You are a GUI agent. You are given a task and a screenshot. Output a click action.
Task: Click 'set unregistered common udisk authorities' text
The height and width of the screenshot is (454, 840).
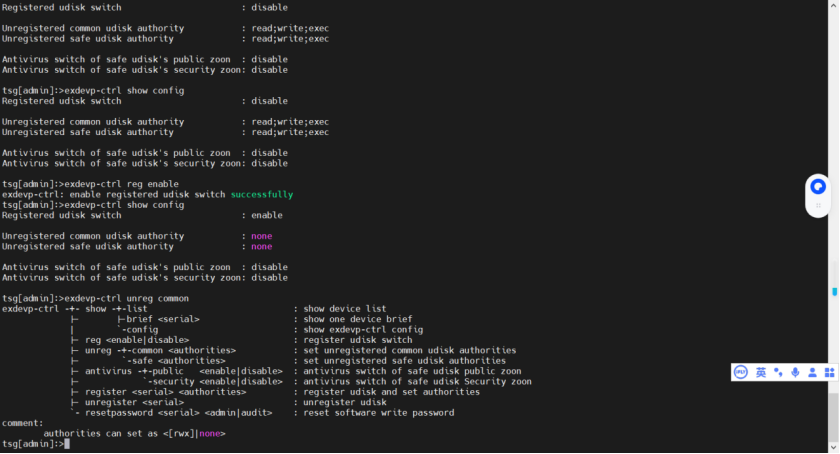[x=410, y=350]
